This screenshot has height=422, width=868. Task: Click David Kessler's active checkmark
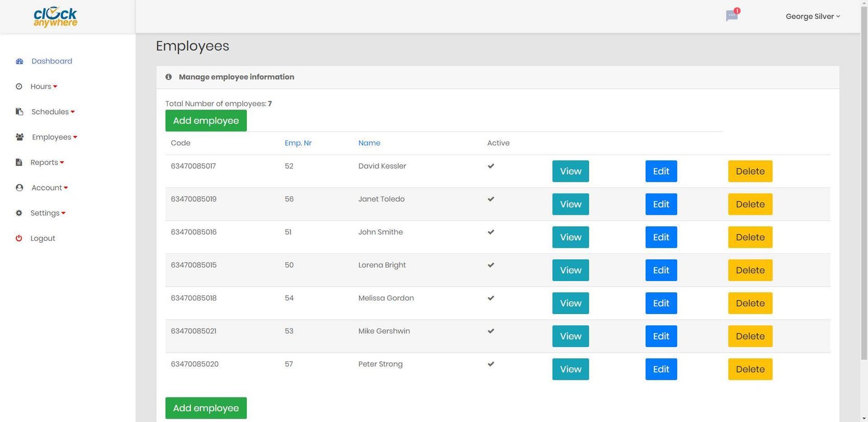[x=491, y=166]
